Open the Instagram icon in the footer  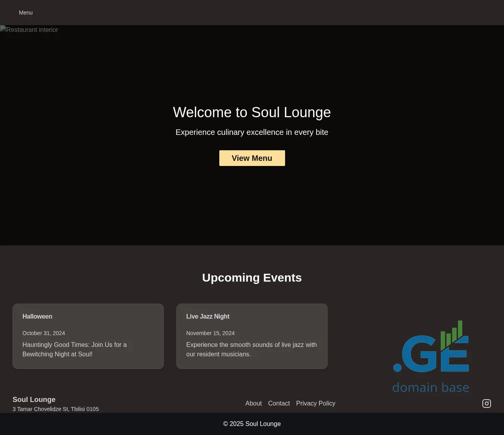[487, 404]
